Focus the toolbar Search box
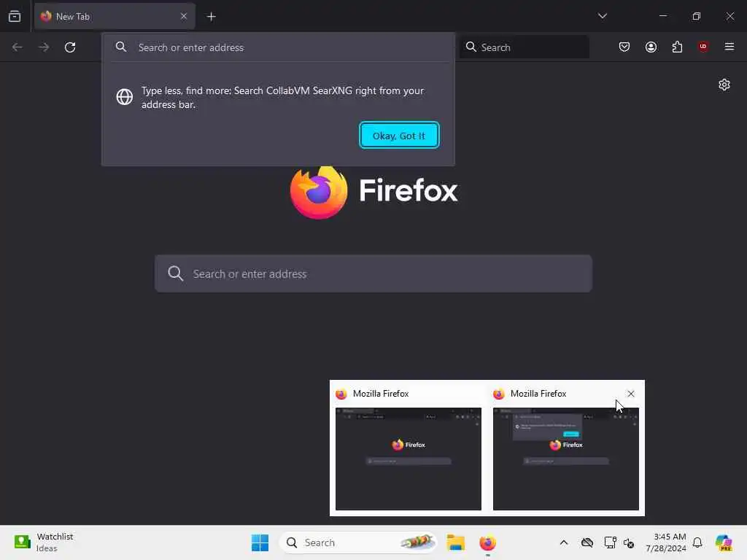 click(x=524, y=47)
